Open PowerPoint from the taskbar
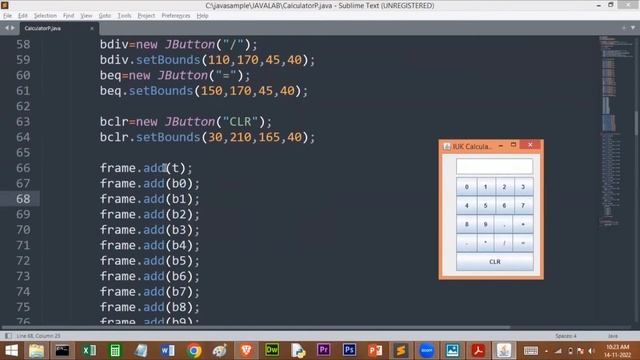Screen dimensions: 640x360 [375, 351]
